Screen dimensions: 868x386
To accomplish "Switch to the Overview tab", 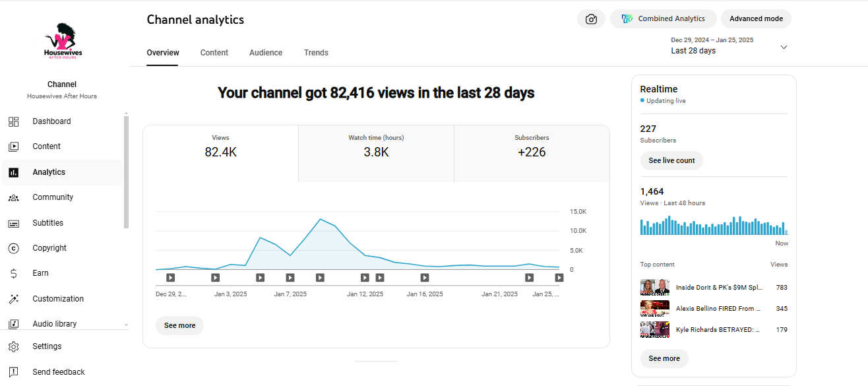I will [163, 53].
